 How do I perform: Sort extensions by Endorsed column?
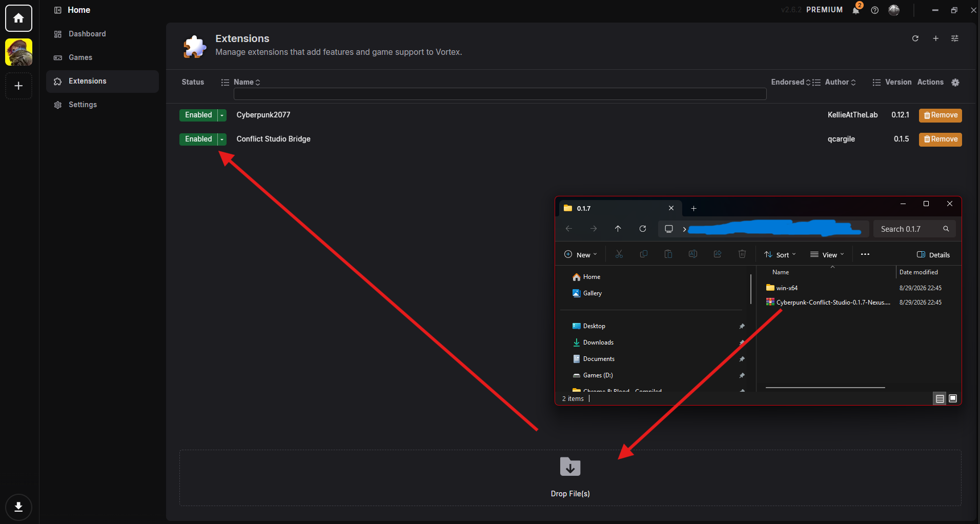click(790, 82)
